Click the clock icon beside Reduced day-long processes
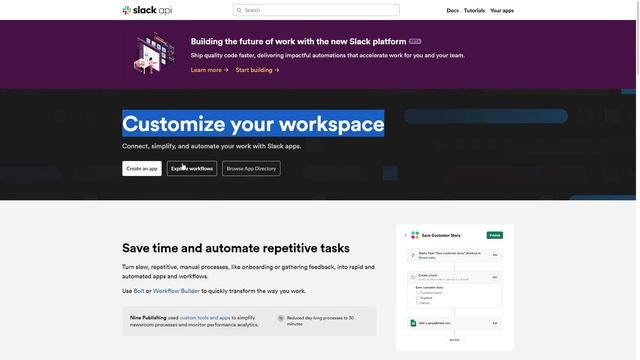 (281, 318)
